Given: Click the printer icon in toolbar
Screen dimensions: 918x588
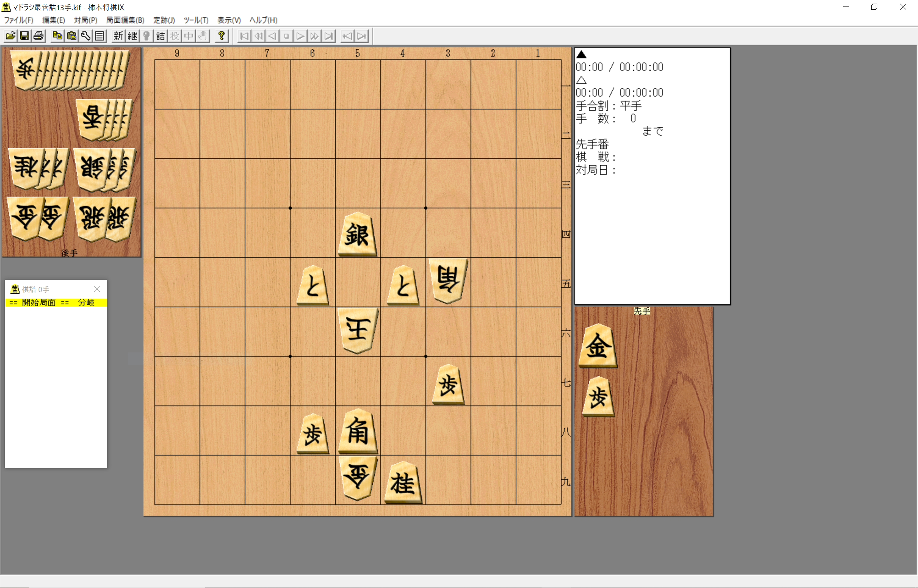Looking at the screenshot, I should [39, 36].
